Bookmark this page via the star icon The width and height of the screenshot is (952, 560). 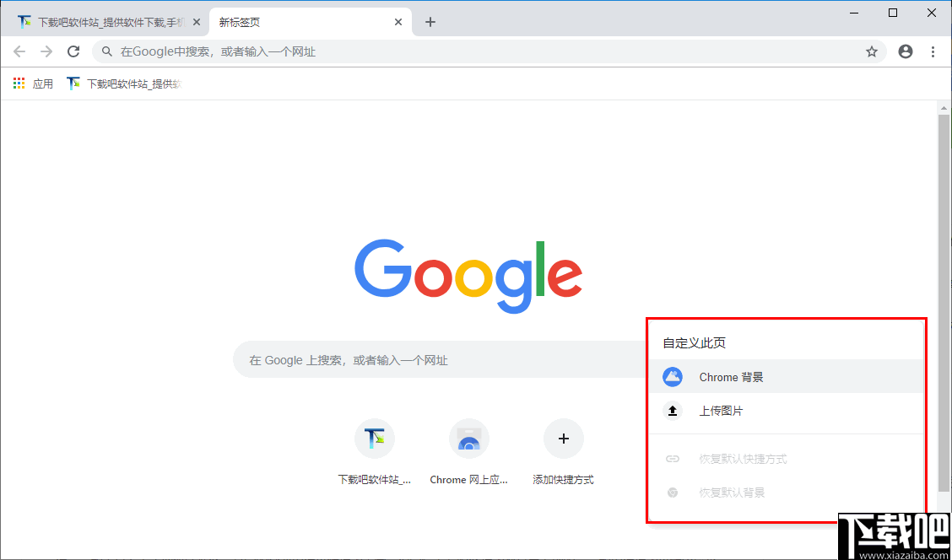[871, 51]
